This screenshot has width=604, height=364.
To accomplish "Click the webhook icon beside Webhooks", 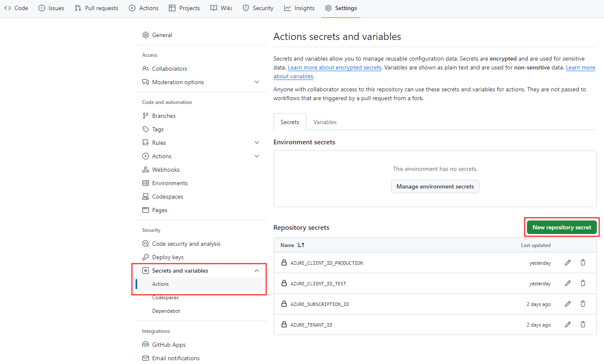I will click(x=146, y=170).
